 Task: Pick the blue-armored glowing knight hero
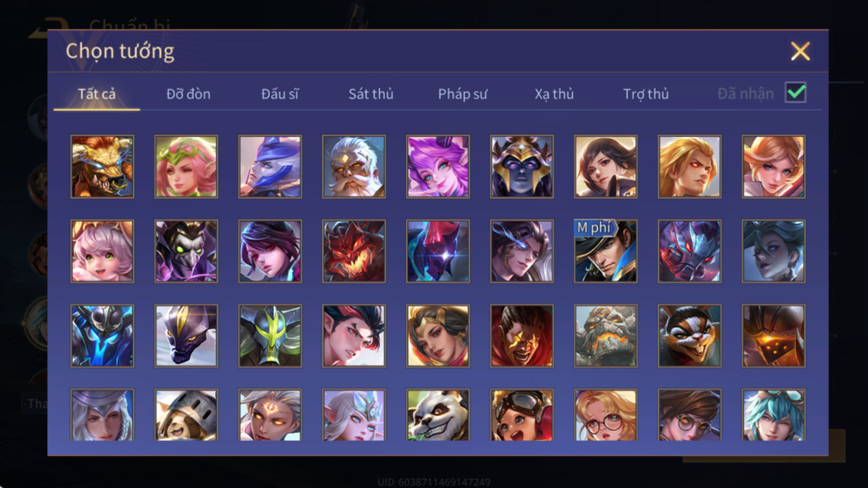coord(102,336)
